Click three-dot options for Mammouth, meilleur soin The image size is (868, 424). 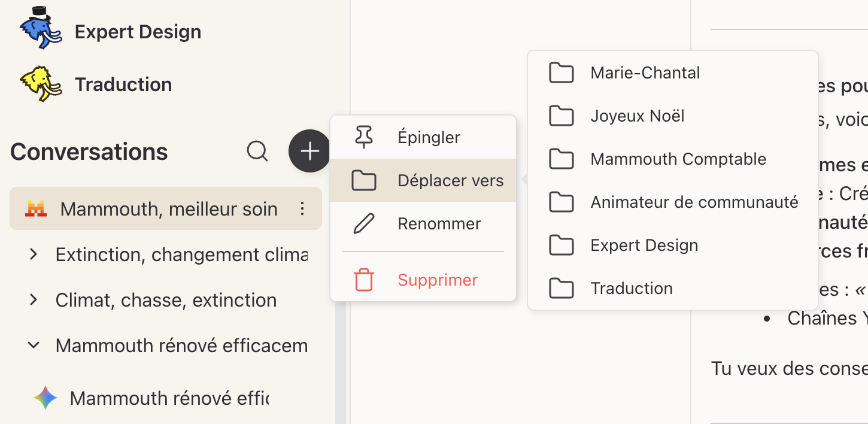point(302,208)
